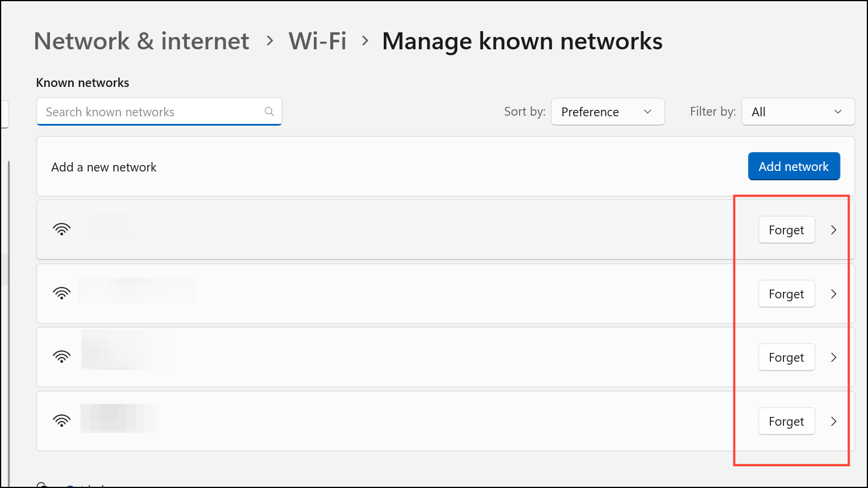Expand fourth network details via chevron
This screenshot has height=488, width=868.
(833, 421)
